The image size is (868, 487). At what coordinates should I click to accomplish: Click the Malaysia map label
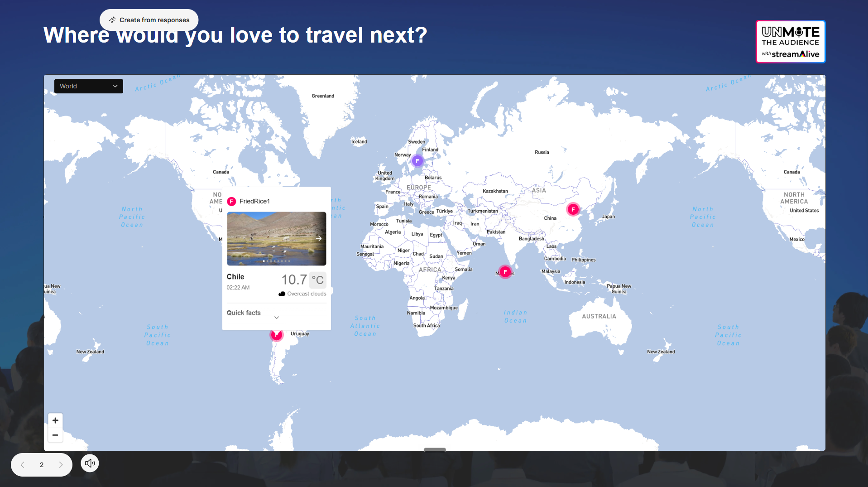551,272
